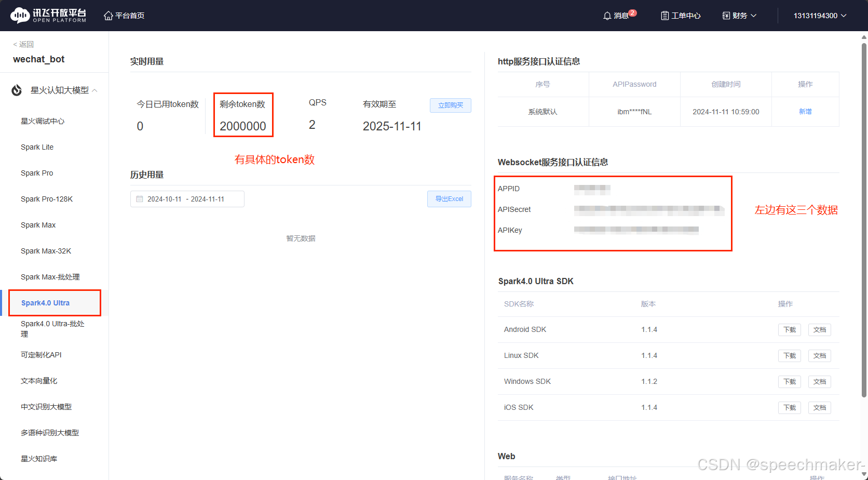Viewport: 868px width, 480px height.
Task: Open 可定制化API in the sidebar
Action: click(x=41, y=355)
